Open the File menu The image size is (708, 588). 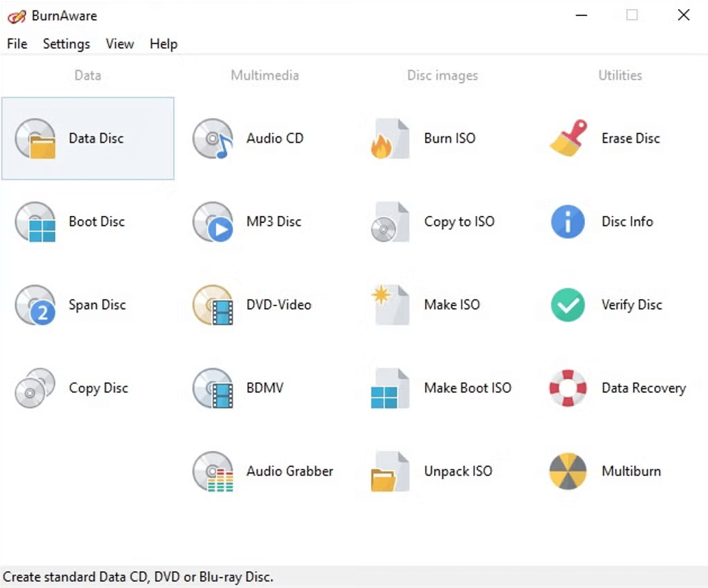17,44
